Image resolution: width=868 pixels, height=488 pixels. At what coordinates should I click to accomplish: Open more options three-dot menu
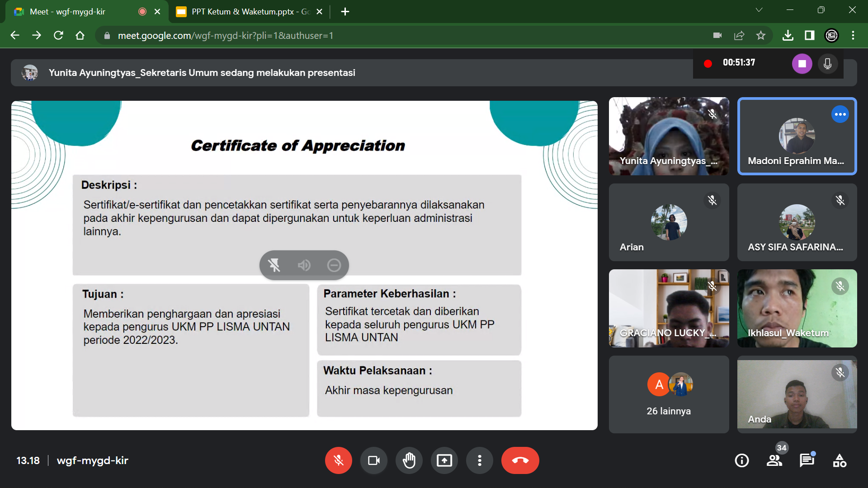(480, 460)
